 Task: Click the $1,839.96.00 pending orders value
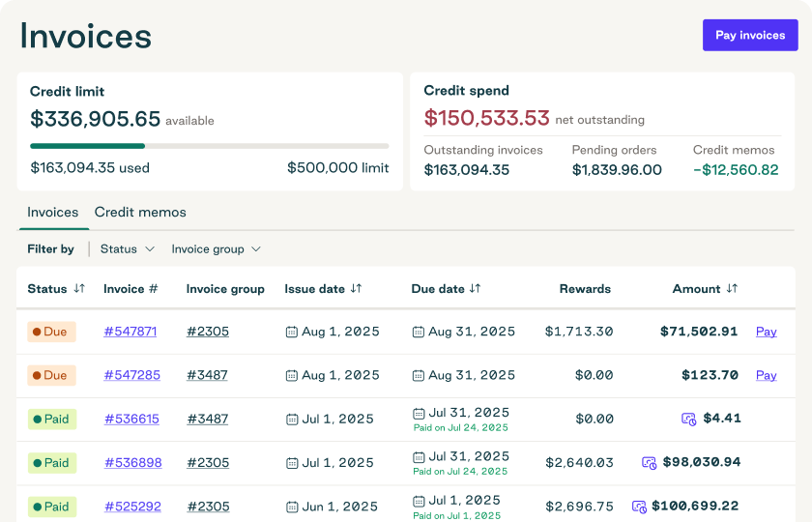pyautogui.click(x=617, y=170)
